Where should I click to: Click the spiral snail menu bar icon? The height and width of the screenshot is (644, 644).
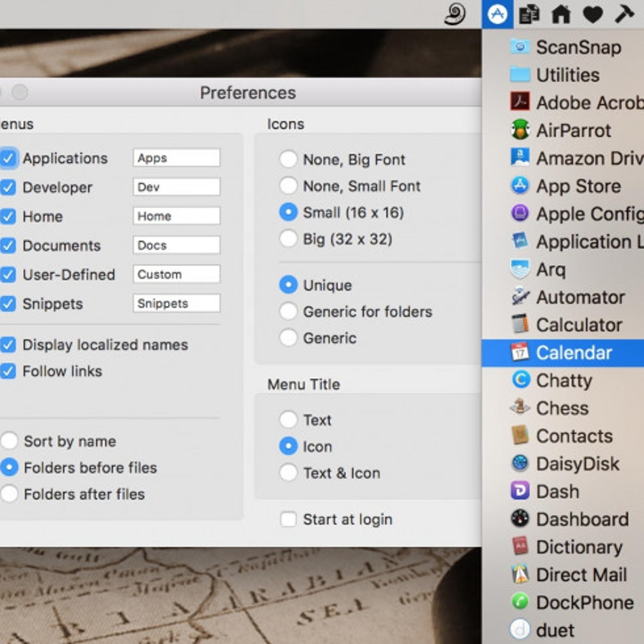coord(455,14)
